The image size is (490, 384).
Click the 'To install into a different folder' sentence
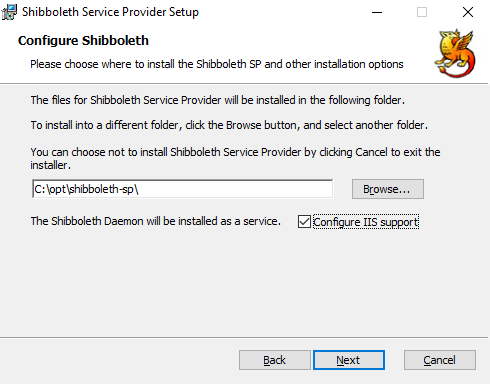coord(229,125)
